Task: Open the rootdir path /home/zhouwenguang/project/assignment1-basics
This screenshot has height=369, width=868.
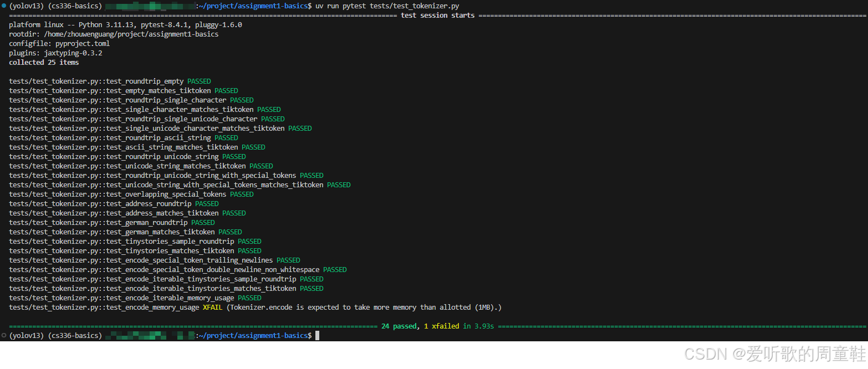Action: coord(131,34)
